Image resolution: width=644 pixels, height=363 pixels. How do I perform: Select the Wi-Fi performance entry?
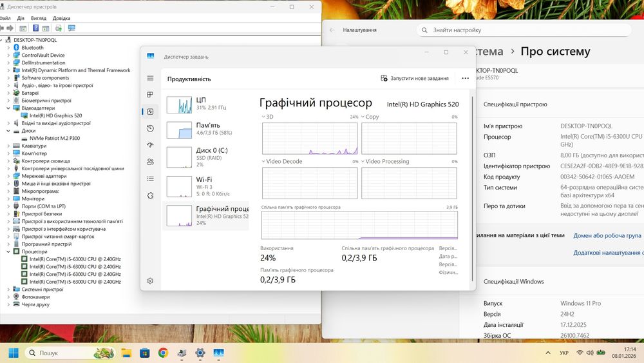click(x=205, y=186)
